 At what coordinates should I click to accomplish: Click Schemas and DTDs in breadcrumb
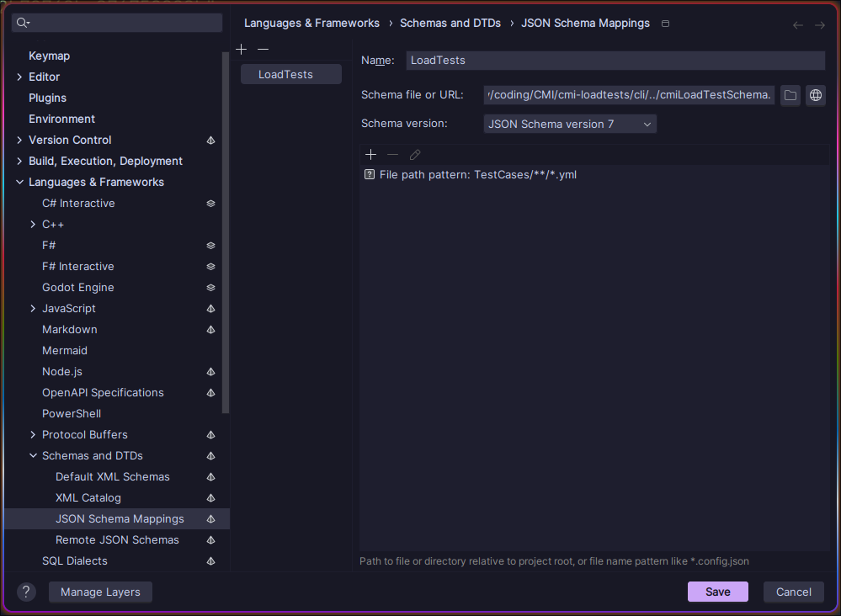pos(450,24)
